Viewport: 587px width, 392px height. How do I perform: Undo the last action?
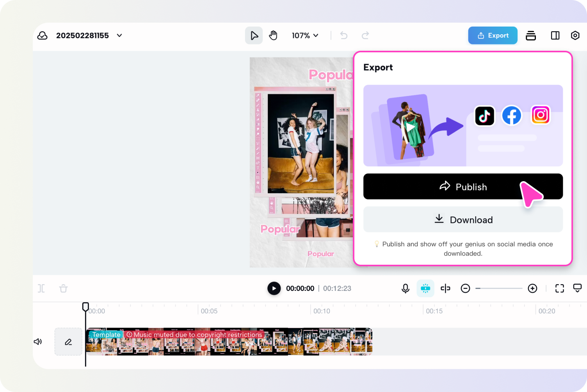coord(343,35)
